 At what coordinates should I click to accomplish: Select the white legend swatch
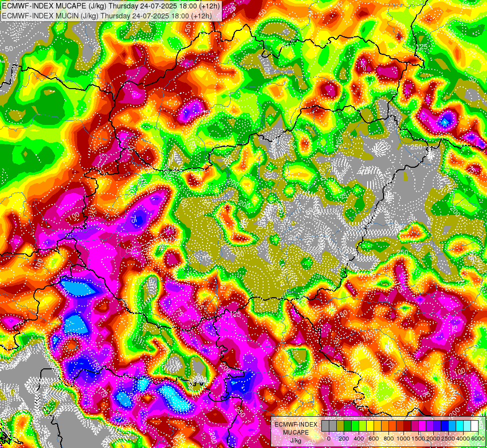(x=475, y=426)
